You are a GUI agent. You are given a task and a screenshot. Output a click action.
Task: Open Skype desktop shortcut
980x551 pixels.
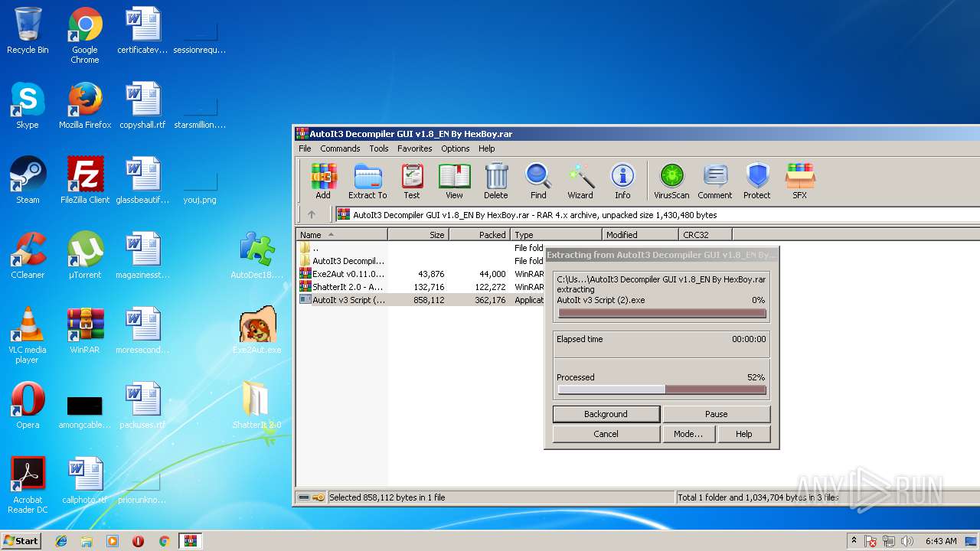(x=28, y=106)
